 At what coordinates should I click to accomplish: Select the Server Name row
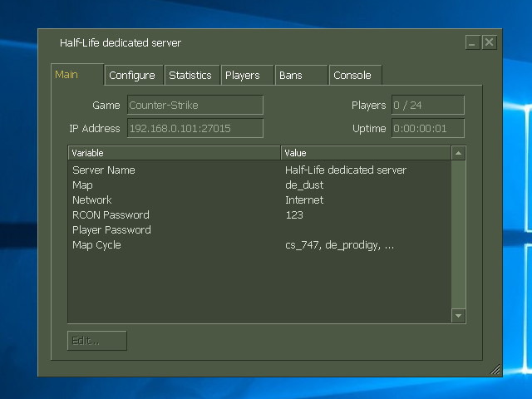tap(260, 170)
